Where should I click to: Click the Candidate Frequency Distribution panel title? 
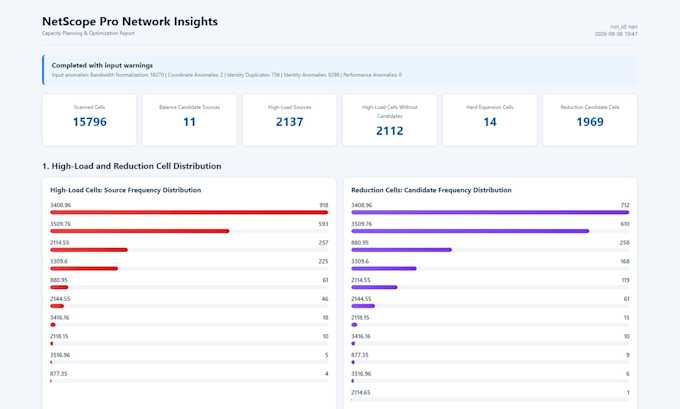click(432, 190)
